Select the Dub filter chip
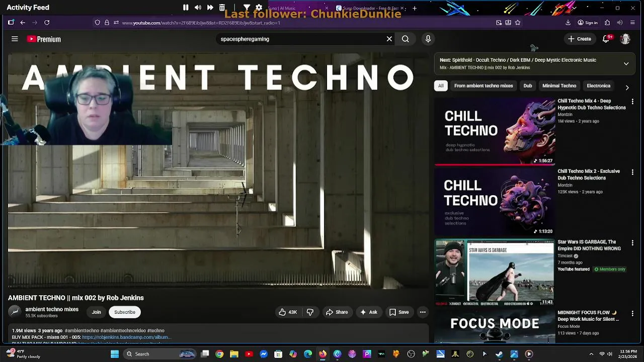 pos(528,85)
